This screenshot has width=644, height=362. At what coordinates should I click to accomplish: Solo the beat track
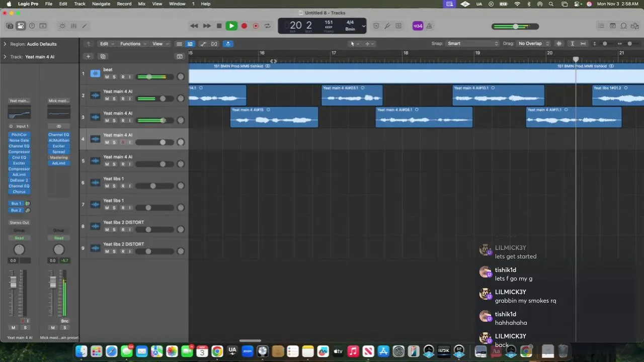(114, 77)
